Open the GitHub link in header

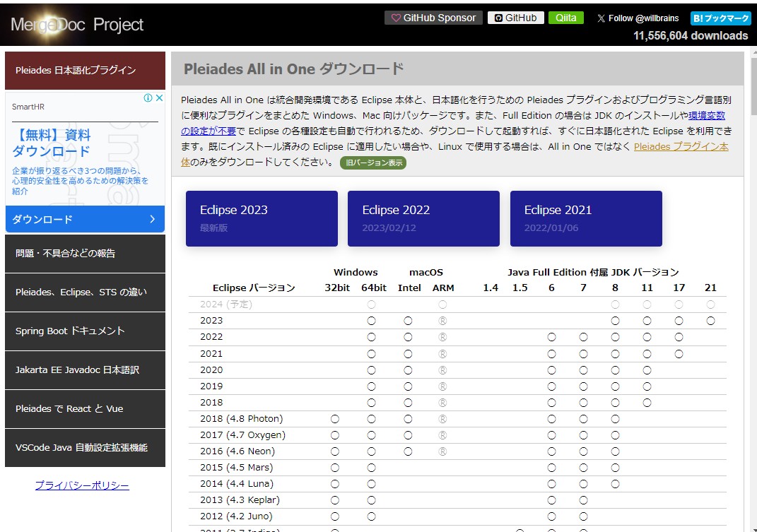point(515,18)
